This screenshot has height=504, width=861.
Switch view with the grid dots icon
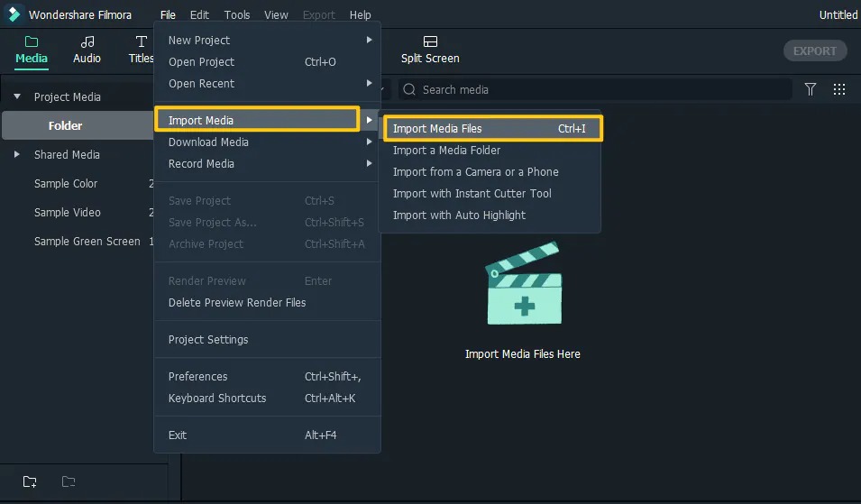pyautogui.click(x=839, y=89)
